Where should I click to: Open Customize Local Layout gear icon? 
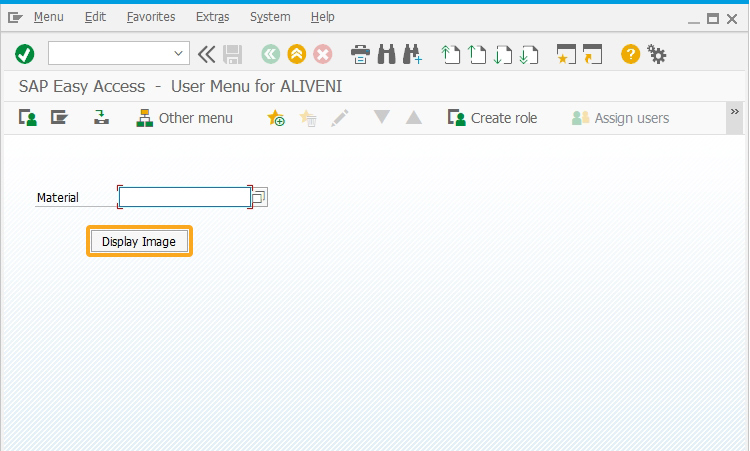(656, 54)
